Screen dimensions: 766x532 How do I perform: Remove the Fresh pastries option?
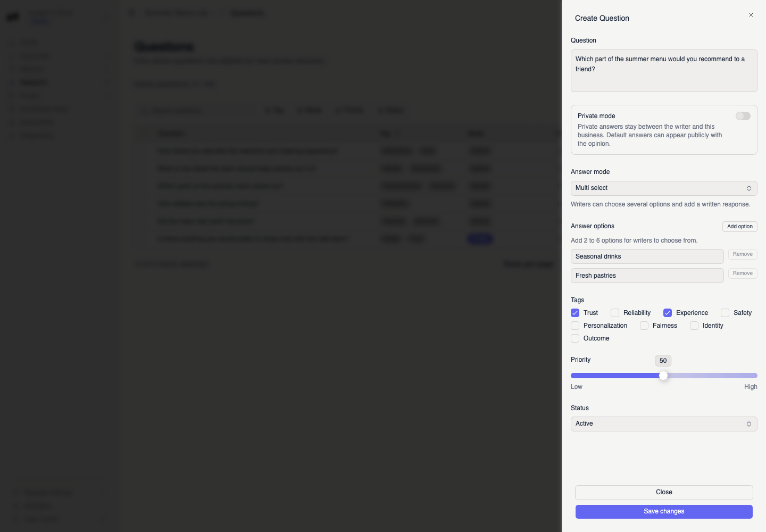click(743, 273)
